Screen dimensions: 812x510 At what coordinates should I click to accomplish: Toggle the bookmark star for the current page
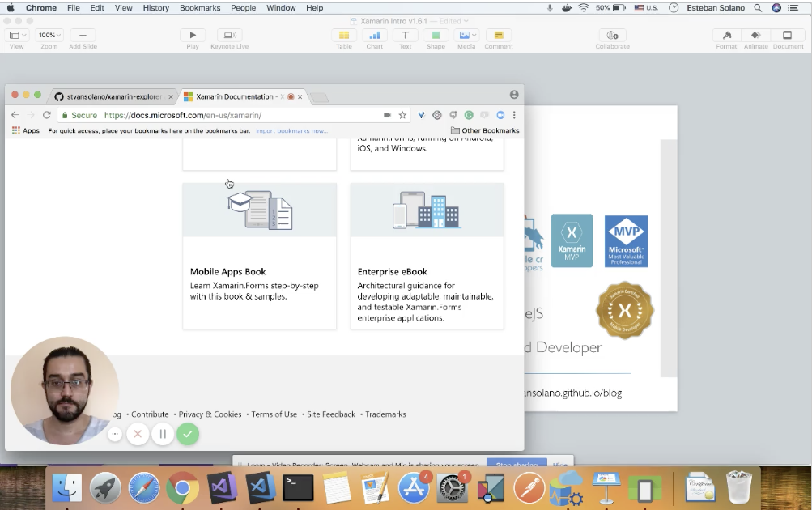402,115
